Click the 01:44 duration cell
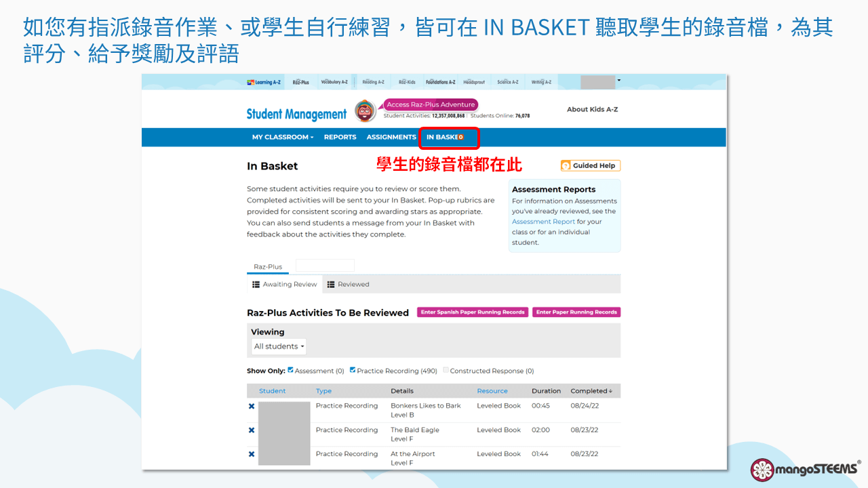The height and width of the screenshot is (488, 868). [x=540, y=454]
